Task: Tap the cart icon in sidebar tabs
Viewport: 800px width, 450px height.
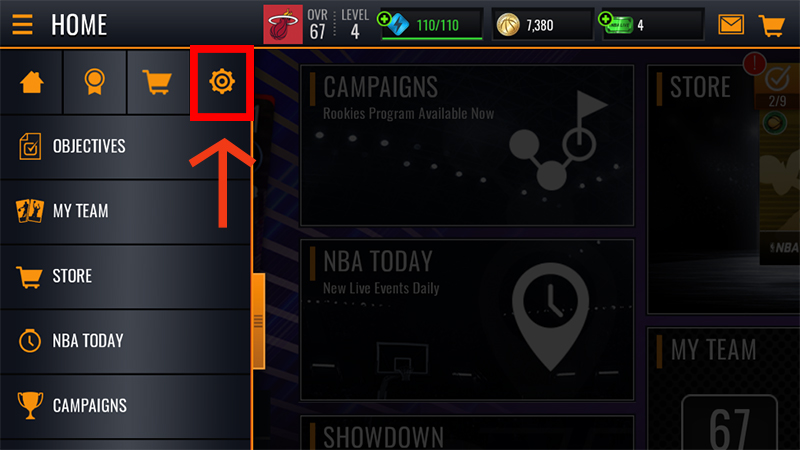Action: 157,82
